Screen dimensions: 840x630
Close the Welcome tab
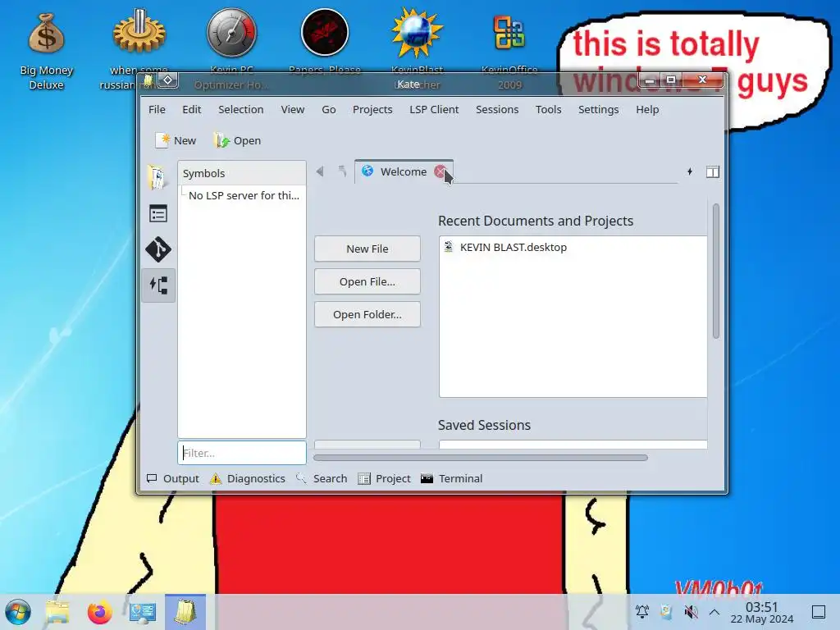pos(441,171)
